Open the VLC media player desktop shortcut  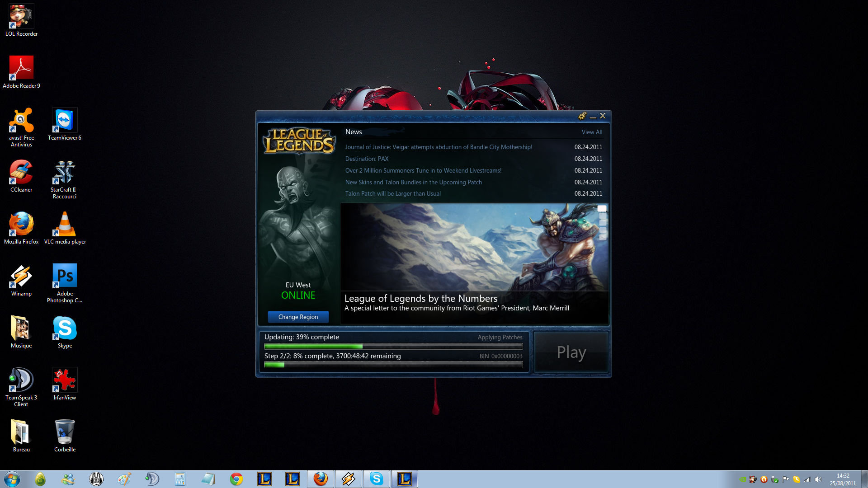(x=65, y=228)
